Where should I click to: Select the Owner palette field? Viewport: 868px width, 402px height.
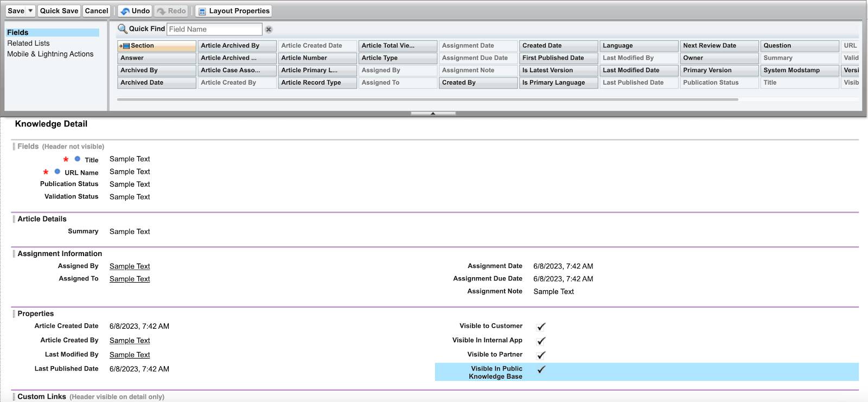(719, 58)
